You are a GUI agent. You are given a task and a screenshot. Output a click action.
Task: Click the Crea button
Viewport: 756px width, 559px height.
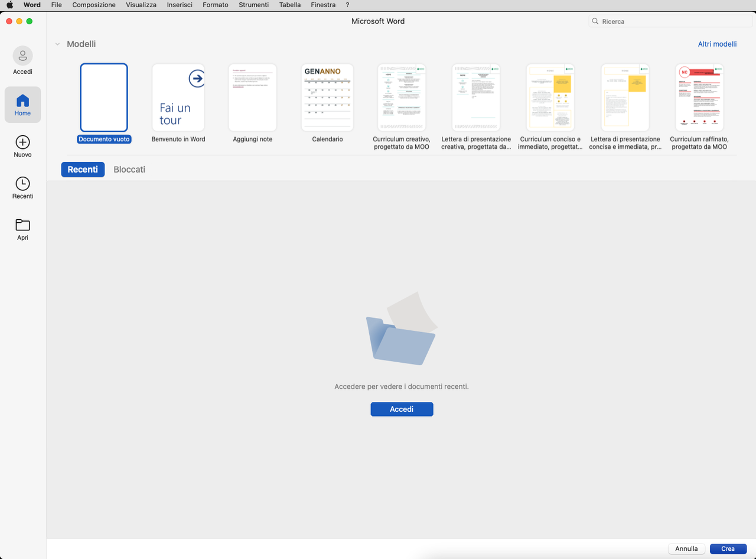(728, 548)
